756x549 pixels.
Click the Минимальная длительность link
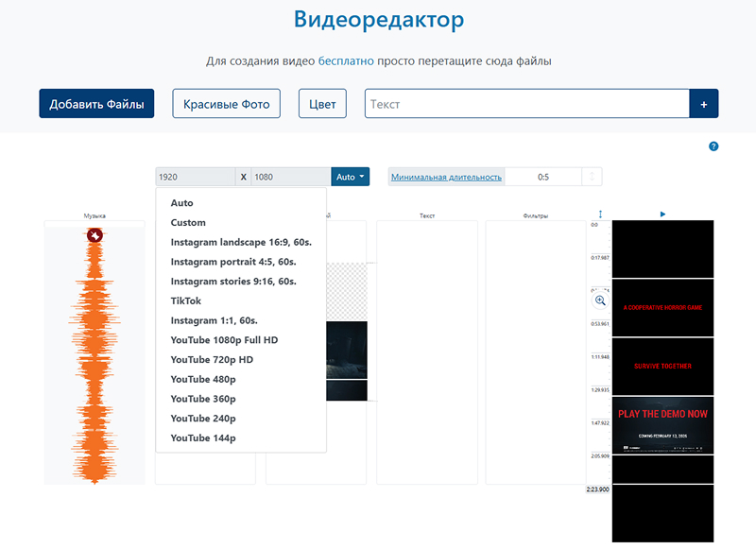coord(446,177)
